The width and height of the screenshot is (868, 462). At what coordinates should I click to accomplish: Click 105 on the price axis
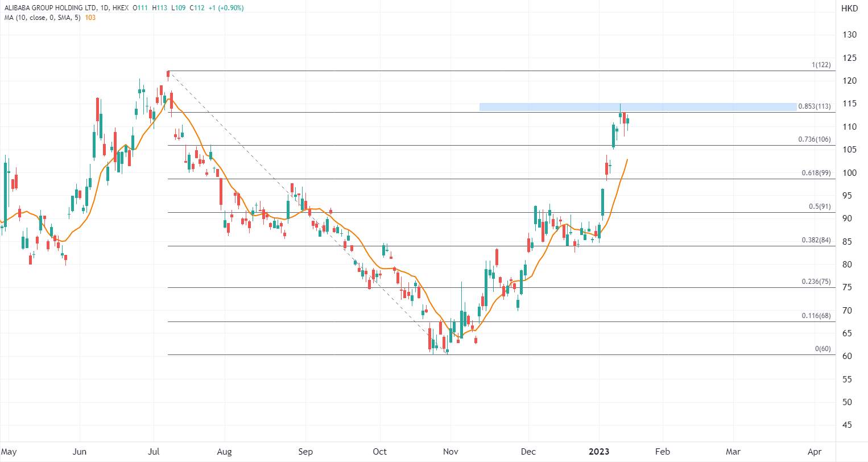849,150
